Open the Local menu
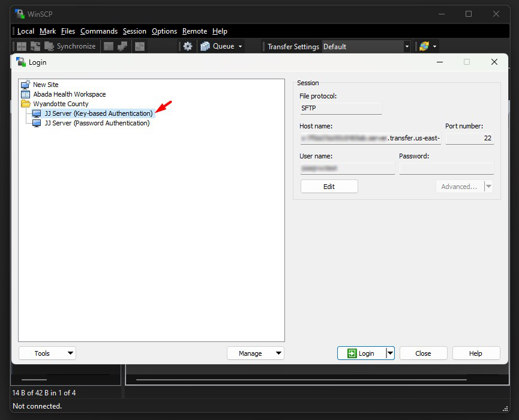 pyautogui.click(x=26, y=31)
